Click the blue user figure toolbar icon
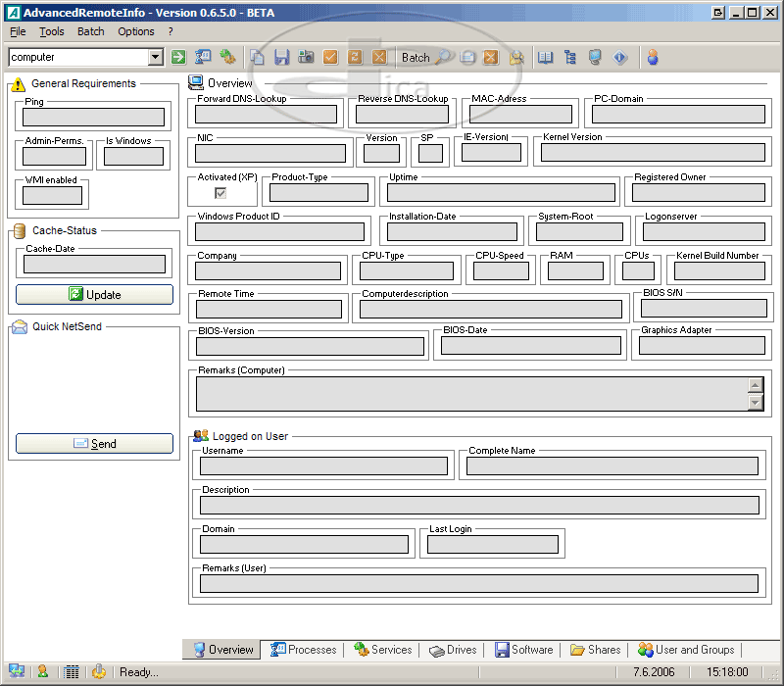This screenshot has height=686, width=784. point(653,58)
